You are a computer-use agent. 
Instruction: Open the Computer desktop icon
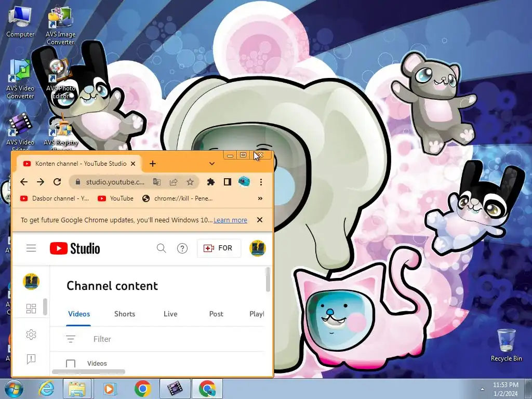[20, 22]
